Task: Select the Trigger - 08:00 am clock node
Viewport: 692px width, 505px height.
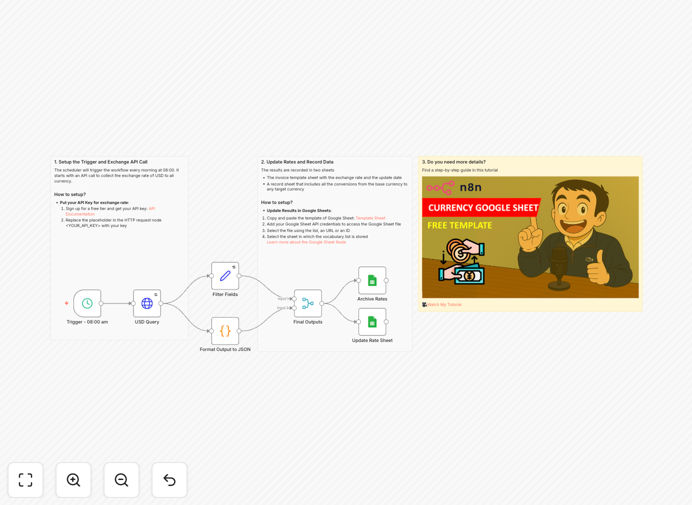Action: click(x=87, y=303)
